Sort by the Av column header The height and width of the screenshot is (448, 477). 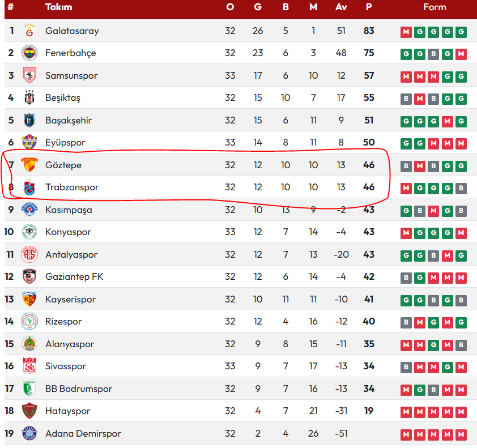click(x=341, y=7)
